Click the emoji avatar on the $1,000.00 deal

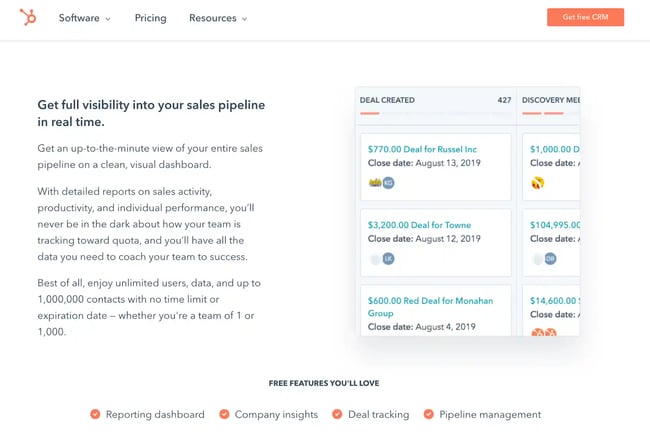coord(538,183)
